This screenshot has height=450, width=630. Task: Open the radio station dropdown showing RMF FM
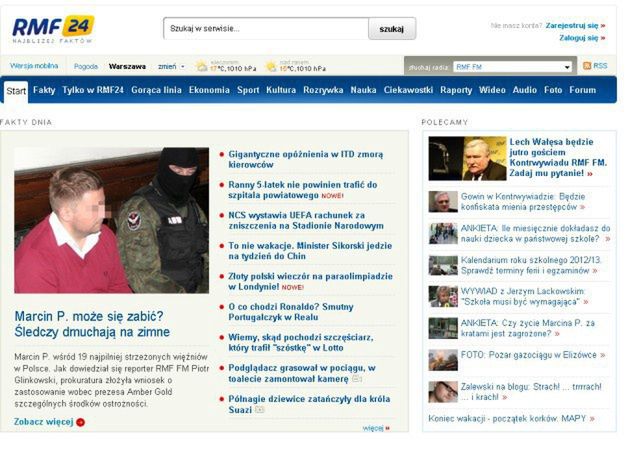[x=512, y=67]
